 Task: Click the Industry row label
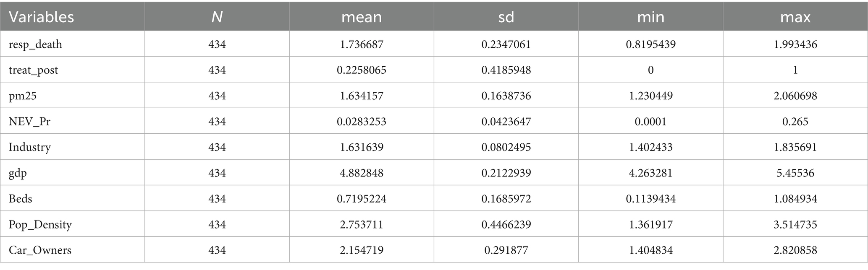[29, 147]
